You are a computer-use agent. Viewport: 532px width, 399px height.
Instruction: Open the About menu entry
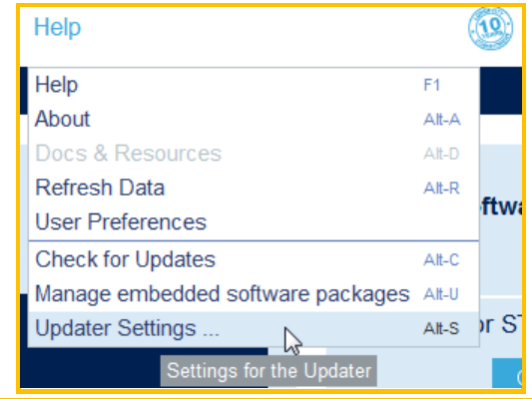[254, 119]
